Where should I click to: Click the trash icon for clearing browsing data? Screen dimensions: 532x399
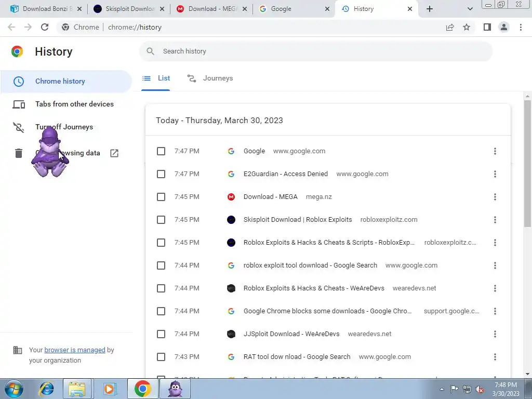pyautogui.click(x=19, y=153)
